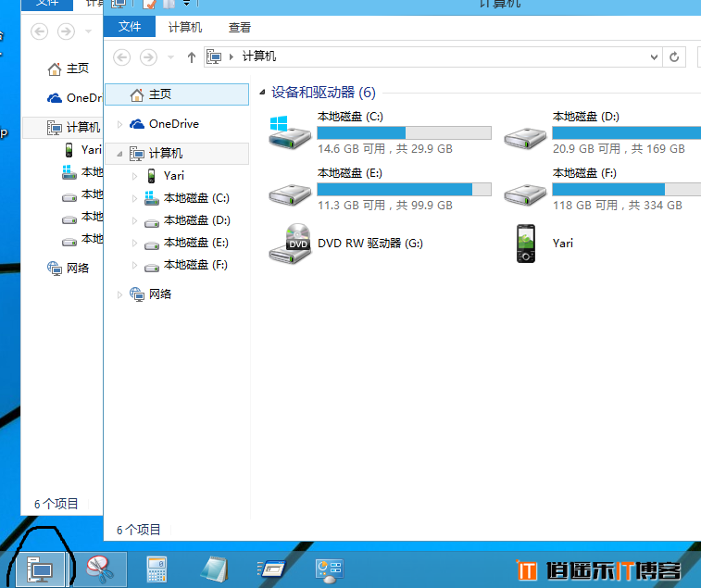Open Control Panel from the taskbar

(x=329, y=570)
